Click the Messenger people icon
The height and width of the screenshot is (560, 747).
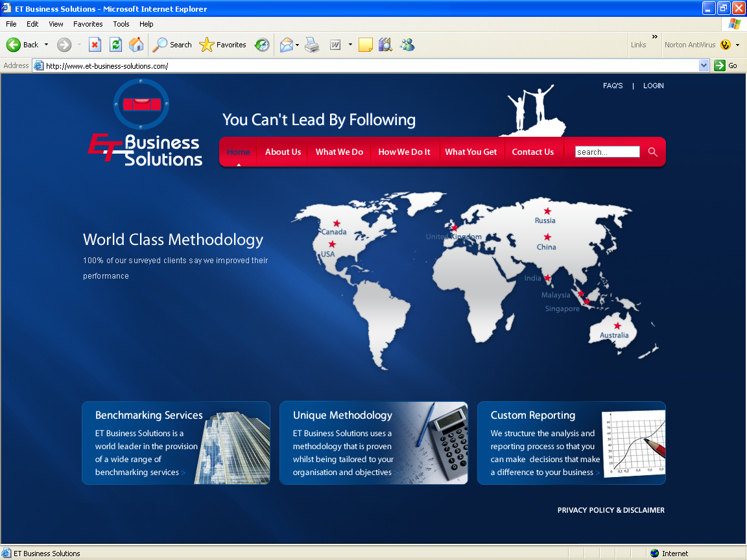[x=407, y=45]
